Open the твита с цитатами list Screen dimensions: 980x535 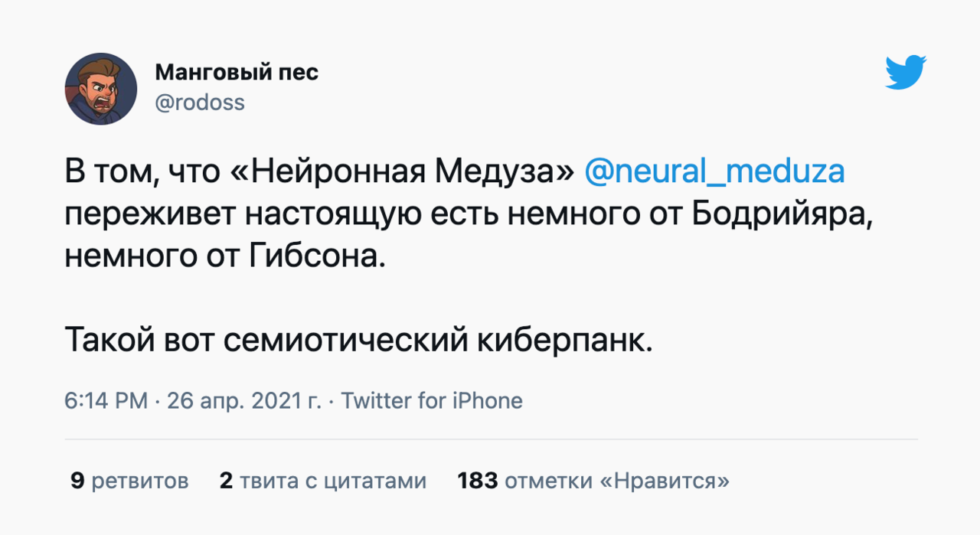[x=333, y=481]
